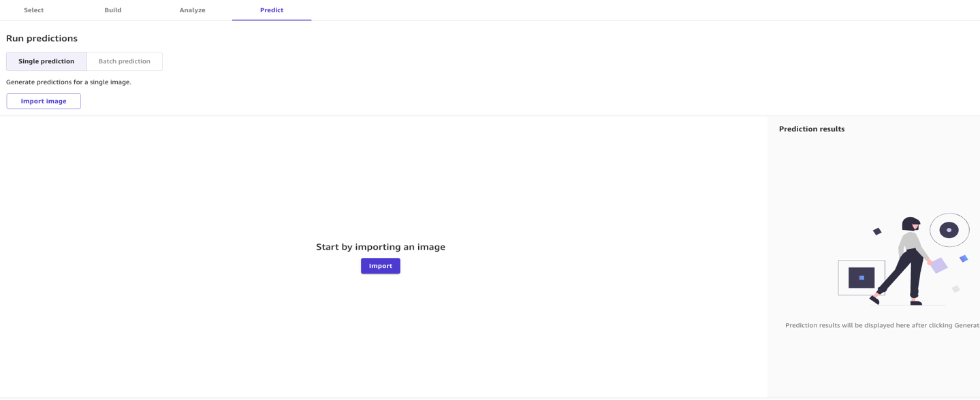Click the Start by importing an image text

pos(380,246)
